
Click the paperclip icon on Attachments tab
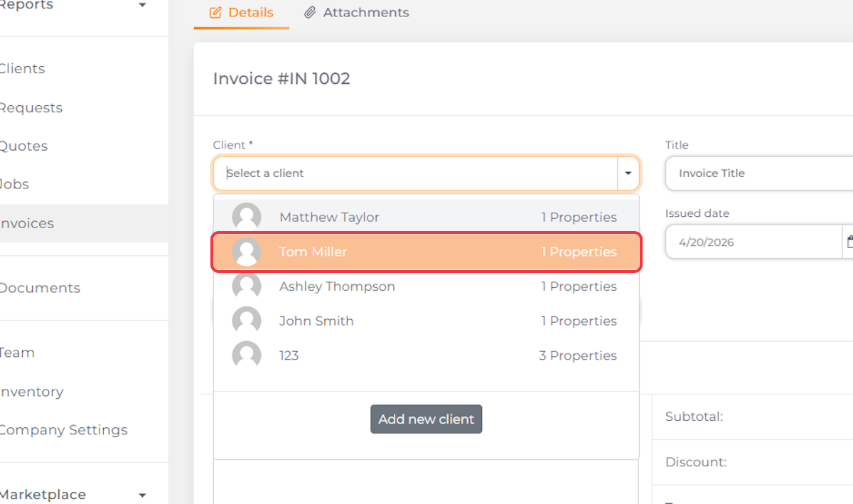coord(310,13)
